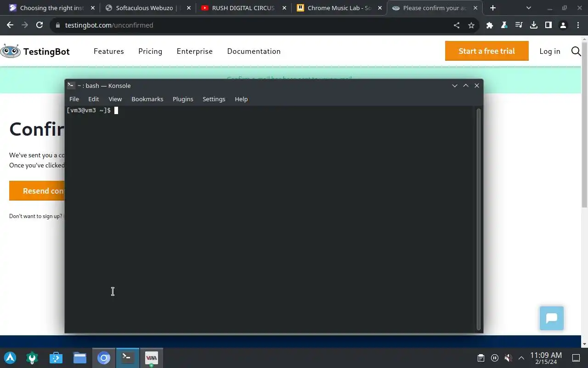The width and height of the screenshot is (588, 368).
Task: Open Konsole Help menu
Action: click(x=241, y=99)
